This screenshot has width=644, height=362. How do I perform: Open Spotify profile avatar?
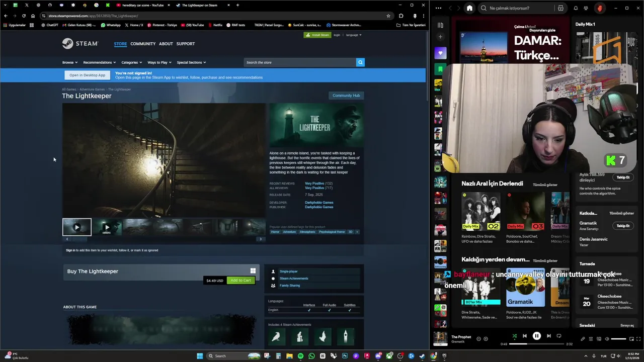point(599,8)
